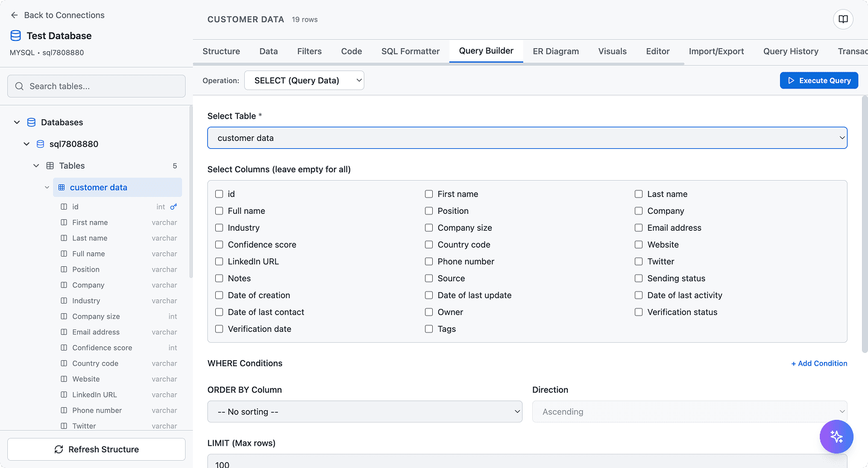868x468 pixels.
Task: Open the documentation book icon top right
Action: tap(842, 19)
